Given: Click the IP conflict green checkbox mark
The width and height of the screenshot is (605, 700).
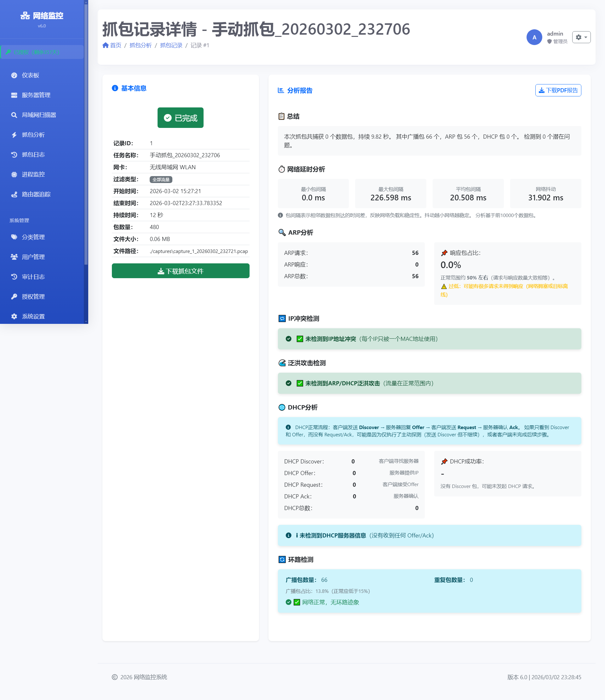Looking at the screenshot, I should [299, 339].
